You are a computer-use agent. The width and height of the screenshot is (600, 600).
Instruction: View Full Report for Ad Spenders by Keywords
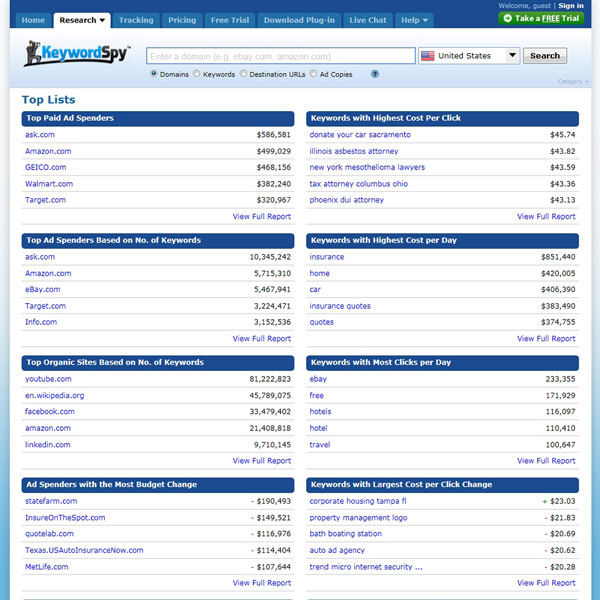click(262, 339)
